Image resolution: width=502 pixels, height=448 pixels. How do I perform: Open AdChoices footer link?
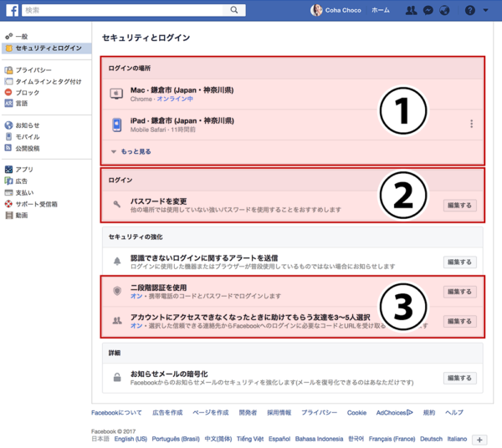tap(394, 413)
